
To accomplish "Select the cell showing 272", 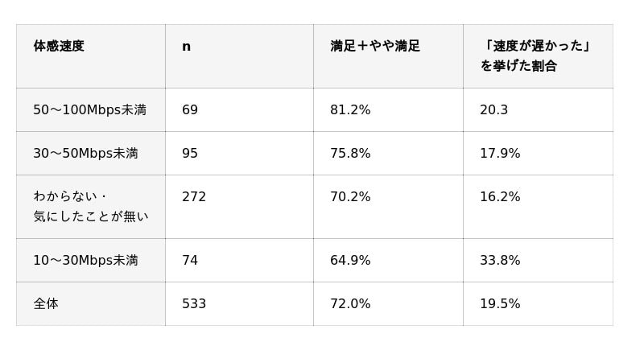I will click(x=239, y=207).
